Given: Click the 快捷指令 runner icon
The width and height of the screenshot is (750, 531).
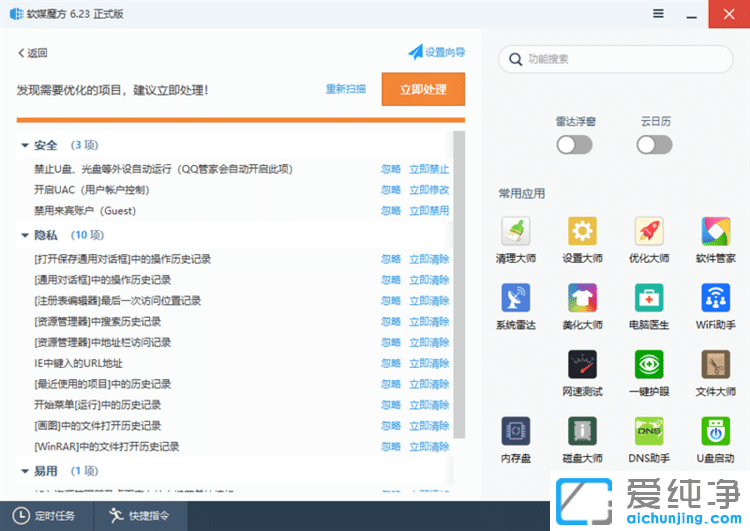Looking at the screenshot, I should coord(116,516).
